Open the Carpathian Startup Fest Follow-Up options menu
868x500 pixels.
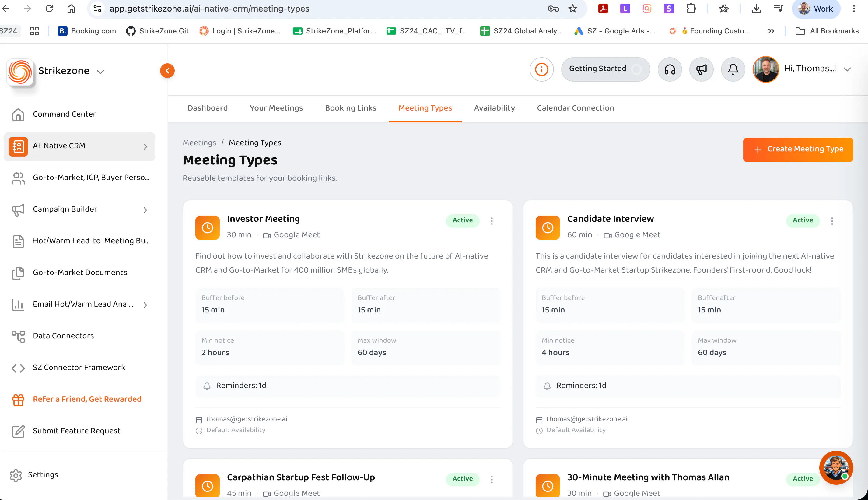click(x=492, y=479)
